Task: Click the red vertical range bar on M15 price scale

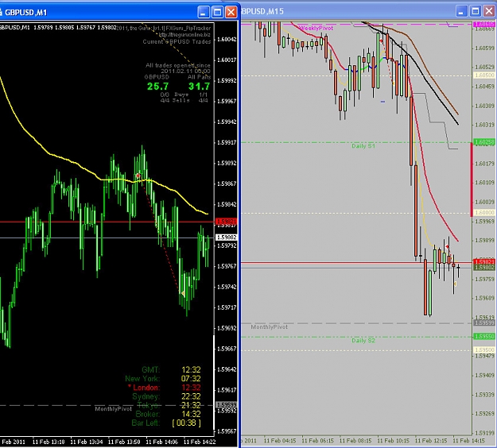Action: pos(472,180)
